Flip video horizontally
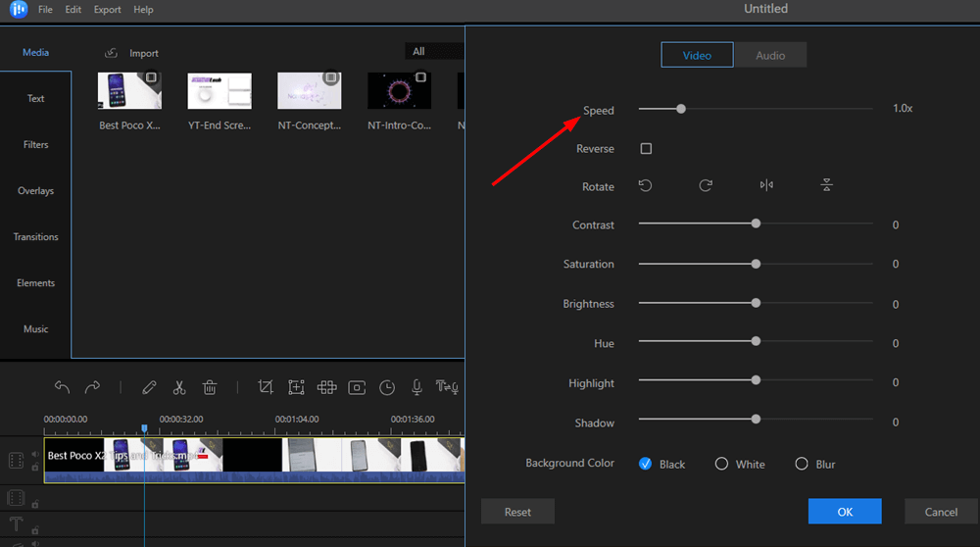This screenshot has width=980, height=547. (766, 186)
